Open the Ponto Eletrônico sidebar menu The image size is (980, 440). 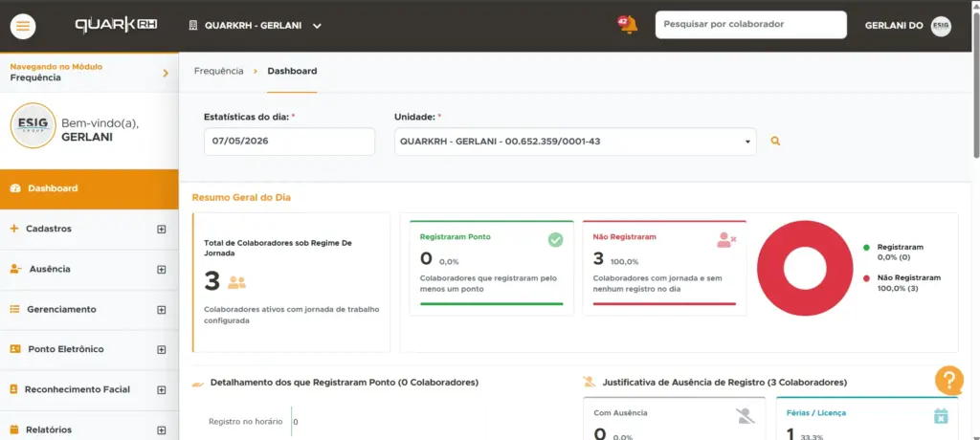coord(89,350)
